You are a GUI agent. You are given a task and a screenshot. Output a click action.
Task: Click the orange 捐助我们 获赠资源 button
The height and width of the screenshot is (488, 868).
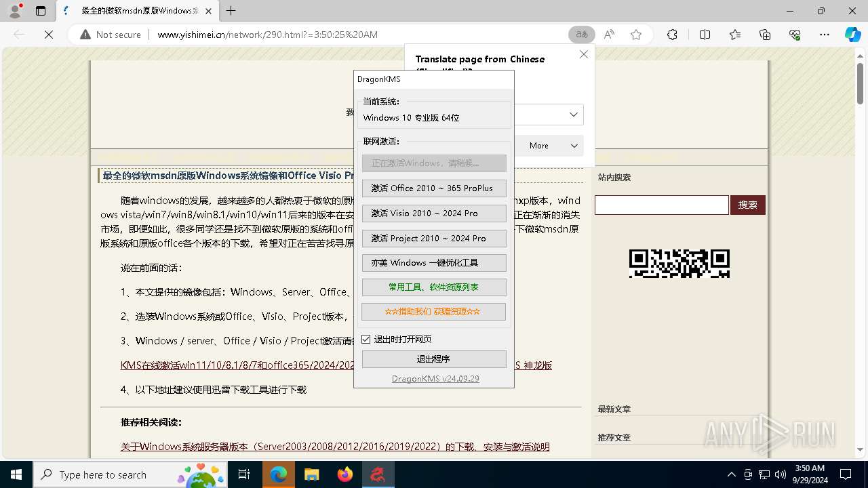[434, 312]
